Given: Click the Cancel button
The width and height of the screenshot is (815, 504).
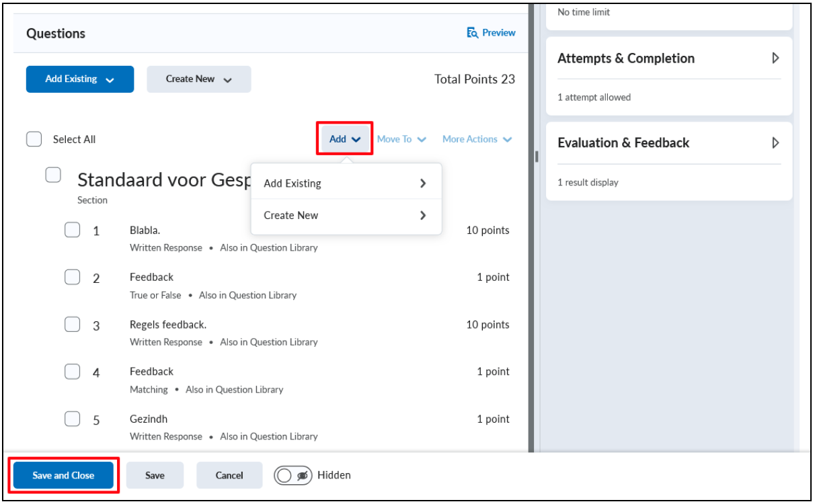Looking at the screenshot, I should pos(229,475).
